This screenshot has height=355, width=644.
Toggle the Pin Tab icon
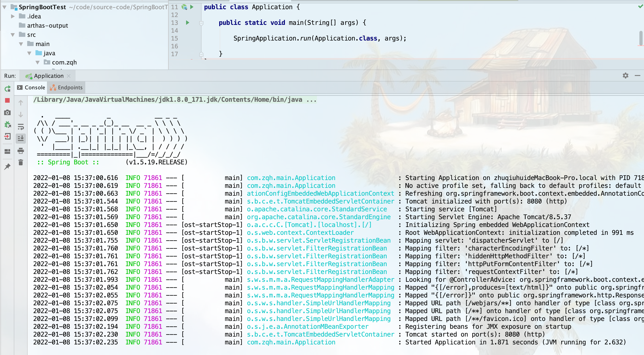pyautogui.click(x=7, y=166)
